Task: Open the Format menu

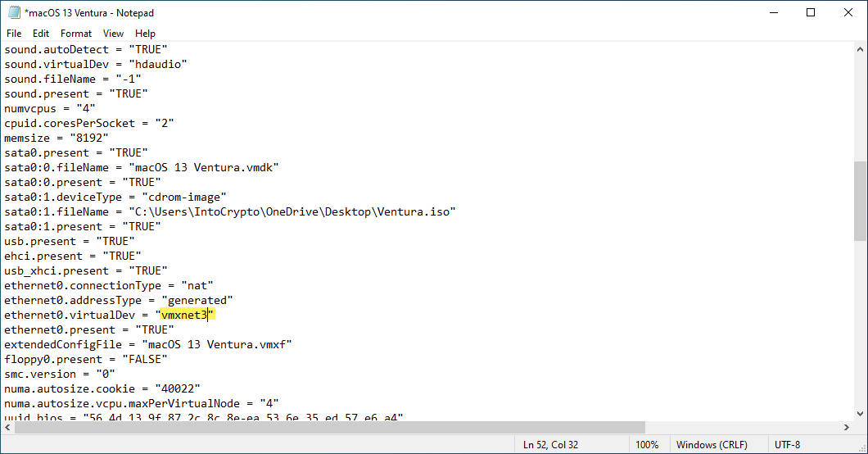Action: pyautogui.click(x=76, y=34)
